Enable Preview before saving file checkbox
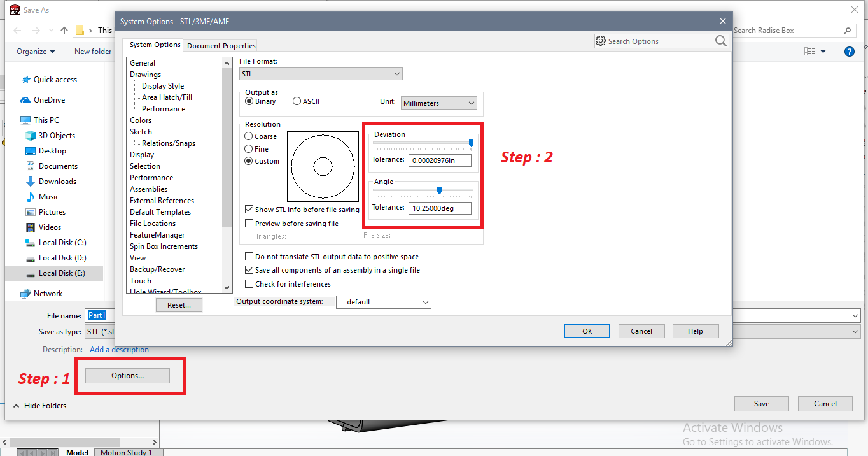Image resolution: width=868 pixels, height=456 pixels. coord(249,224)
